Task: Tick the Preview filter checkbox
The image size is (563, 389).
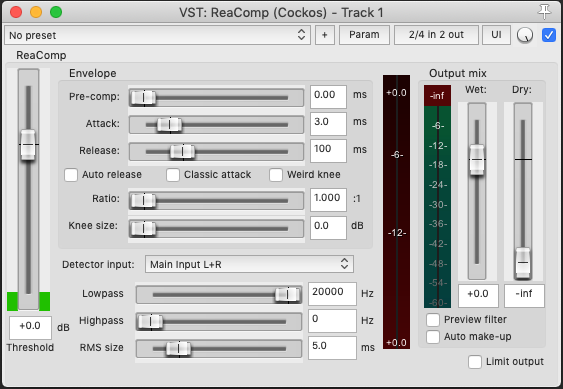Action: click(433, 320)
